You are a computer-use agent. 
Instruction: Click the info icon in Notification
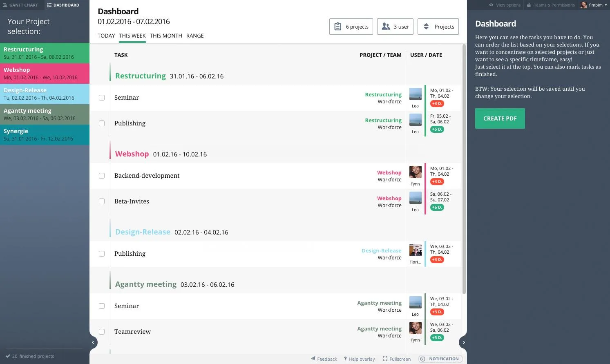(x=423, y=359)
